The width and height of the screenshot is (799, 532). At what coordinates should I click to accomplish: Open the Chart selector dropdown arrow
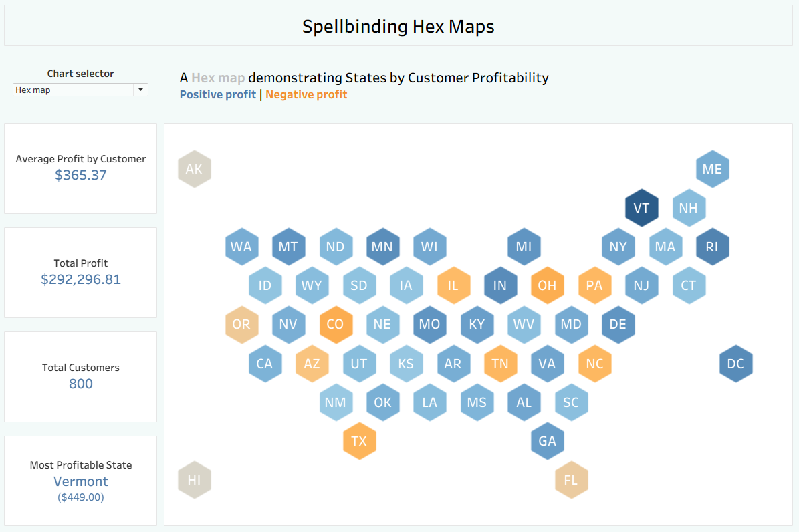[140, 90]
